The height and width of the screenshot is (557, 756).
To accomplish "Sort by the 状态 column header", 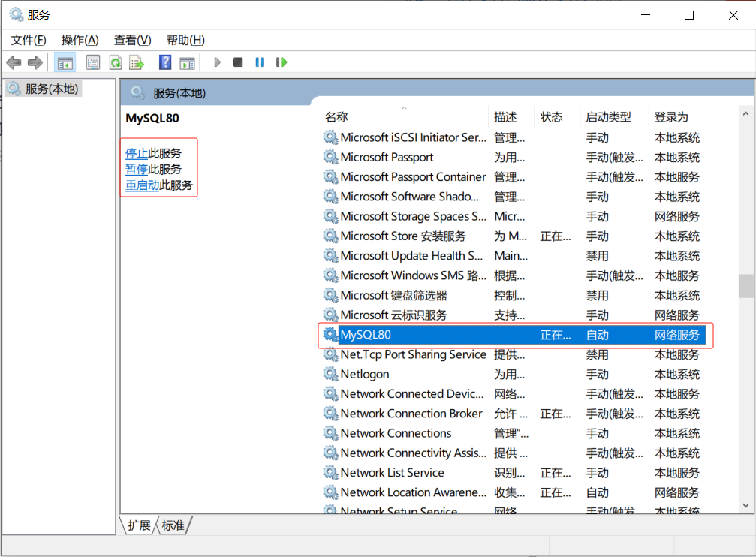I will click(557, 116).
